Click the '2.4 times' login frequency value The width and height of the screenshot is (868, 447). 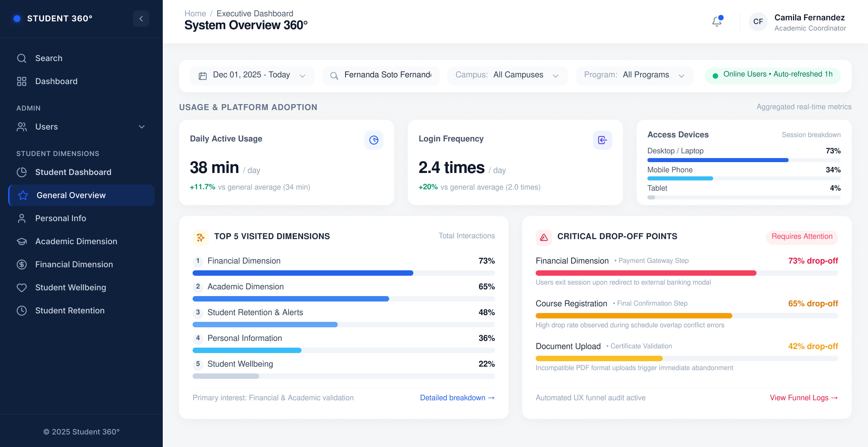pos(452,168)
